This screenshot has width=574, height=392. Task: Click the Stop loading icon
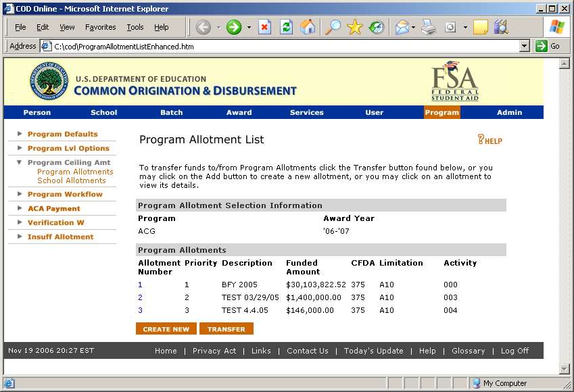click(265, 27)
